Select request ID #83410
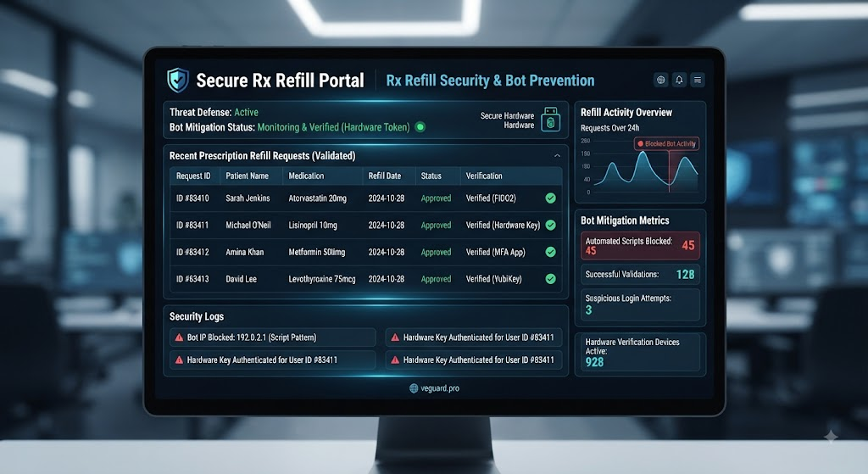868x474 pixels. coord(192,198)
